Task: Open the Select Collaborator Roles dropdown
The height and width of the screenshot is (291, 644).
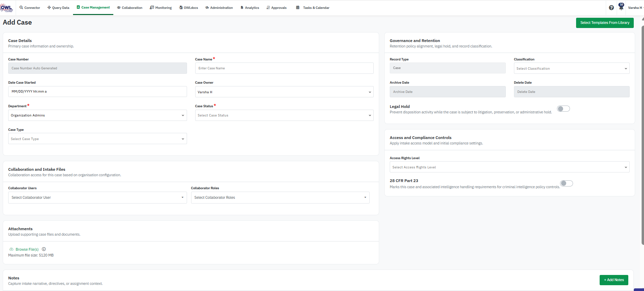Action: click(x=280, y=197)
